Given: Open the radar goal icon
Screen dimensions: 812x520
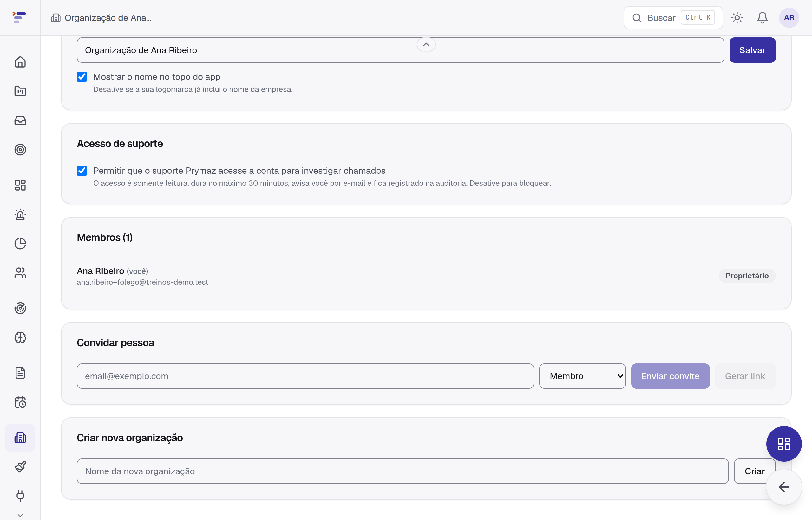Looking at the screenshot, I should [x=20, y=308].
